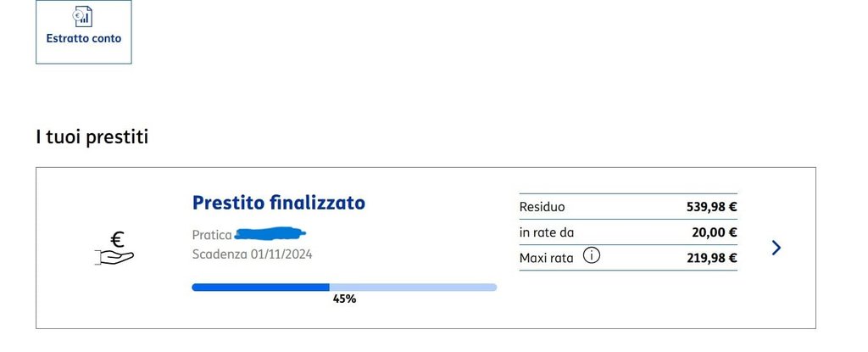The height and width of the screenshot is (352, 868).
Task: Click the in rate da label
Action: [547, 232]
